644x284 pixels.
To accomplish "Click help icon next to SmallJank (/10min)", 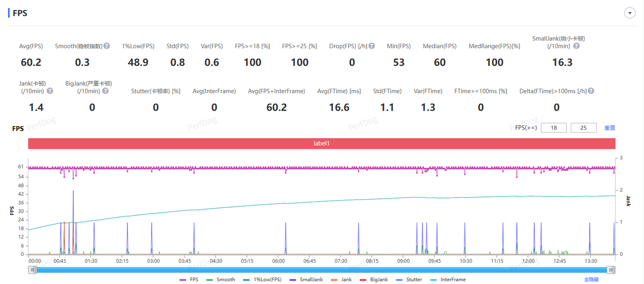I will tap(576, 46).
